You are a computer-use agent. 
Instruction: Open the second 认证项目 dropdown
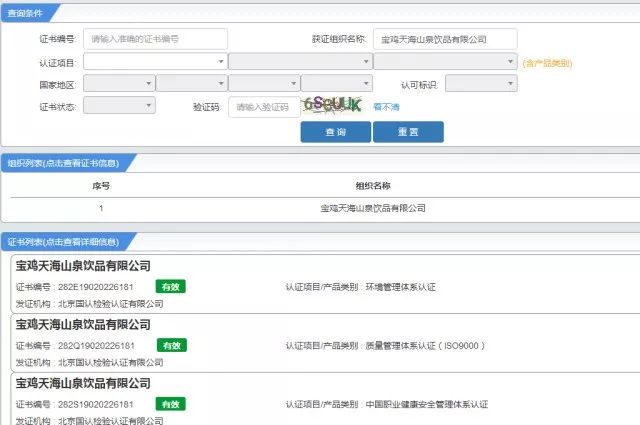click(x=300, y=62)
